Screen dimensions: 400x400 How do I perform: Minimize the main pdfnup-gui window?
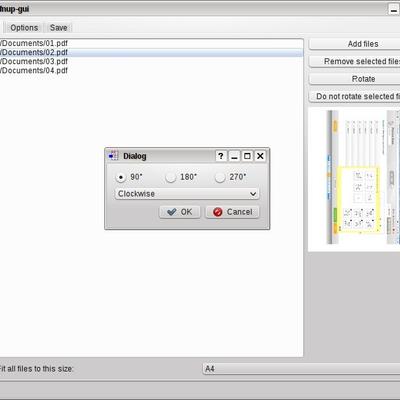pyautogui.click(x=394, y=10)
